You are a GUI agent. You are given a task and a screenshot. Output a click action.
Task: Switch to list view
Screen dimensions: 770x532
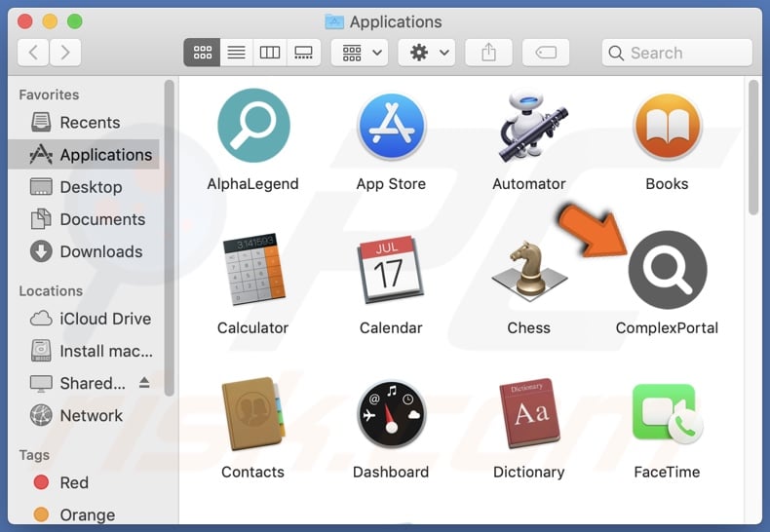[x=236, y=53]
